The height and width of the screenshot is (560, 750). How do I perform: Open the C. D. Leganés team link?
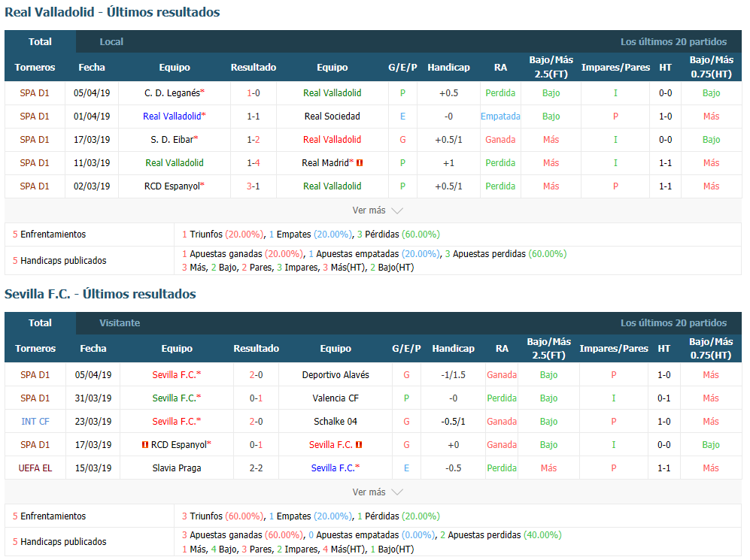coord(172,93)
